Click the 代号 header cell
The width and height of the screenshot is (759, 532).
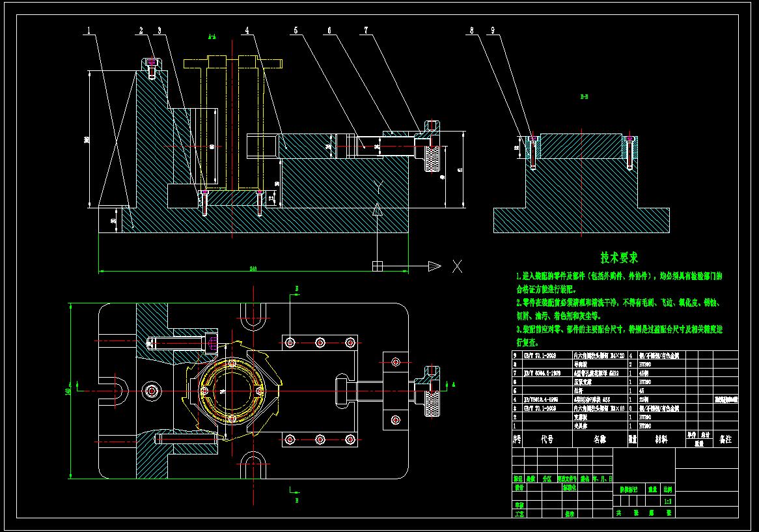pos(547,439)
